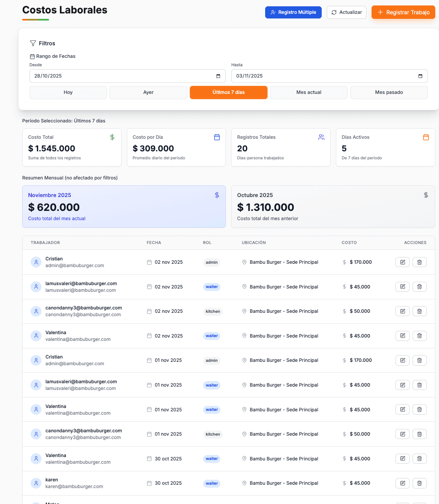Click the dollar icon on the Costo Total card

(x=111, y=137)
